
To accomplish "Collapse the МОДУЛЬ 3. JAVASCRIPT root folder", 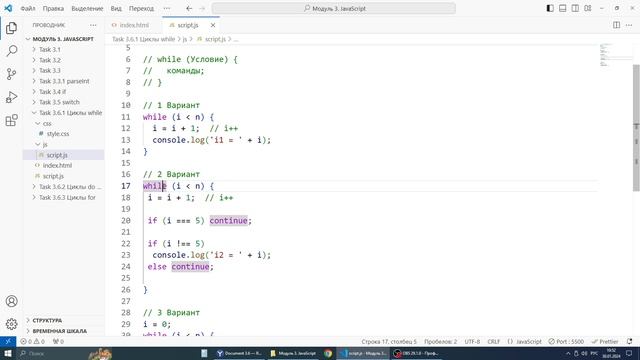I will click(x=63, y=39).
